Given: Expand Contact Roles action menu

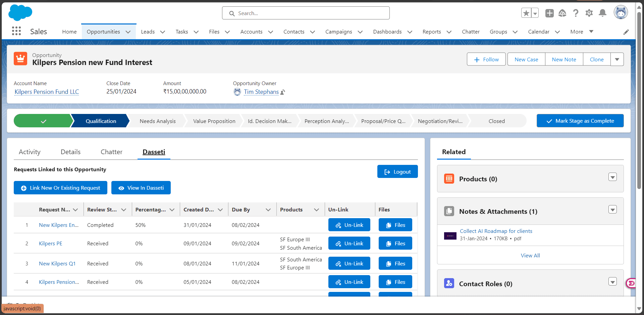Looking at the screenshot, I should [612, 281].
